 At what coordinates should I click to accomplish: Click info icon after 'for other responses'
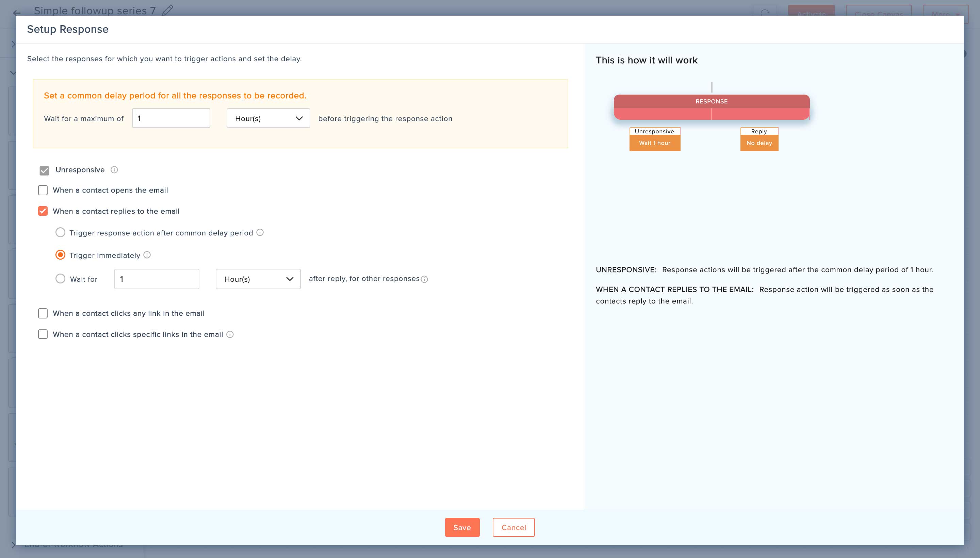pos(424,279)
